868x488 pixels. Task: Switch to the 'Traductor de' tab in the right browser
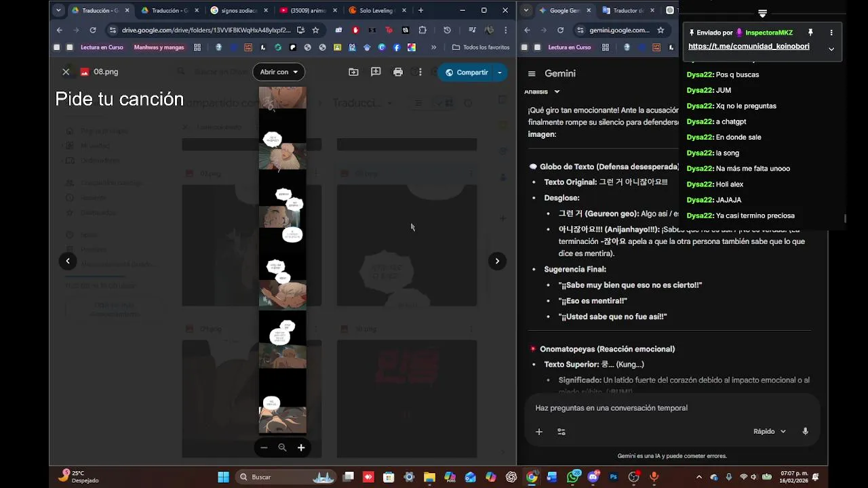tap(629, 10)
